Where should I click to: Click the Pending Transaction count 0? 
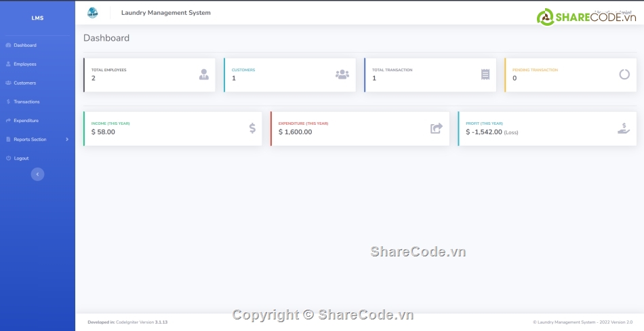point(515,78)
